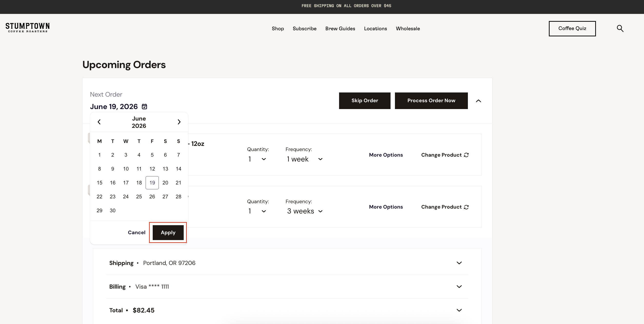644x324 pixels.
Task: Click Skip Order
Action: [364, 101]
